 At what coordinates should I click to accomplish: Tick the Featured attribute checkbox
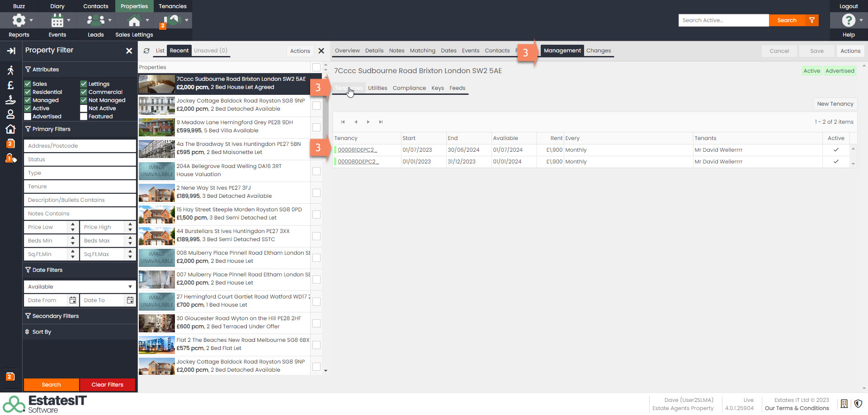coord(84,117)
